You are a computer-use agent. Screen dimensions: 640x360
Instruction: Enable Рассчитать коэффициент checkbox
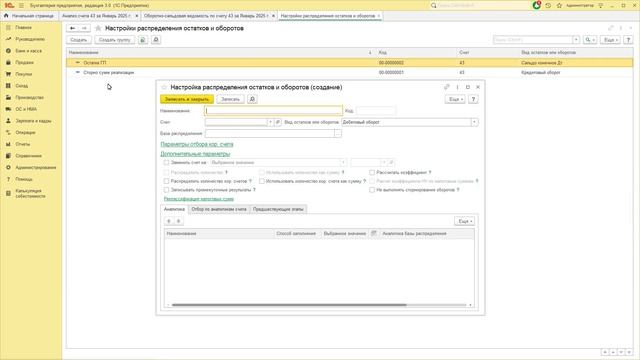(372, 172)
